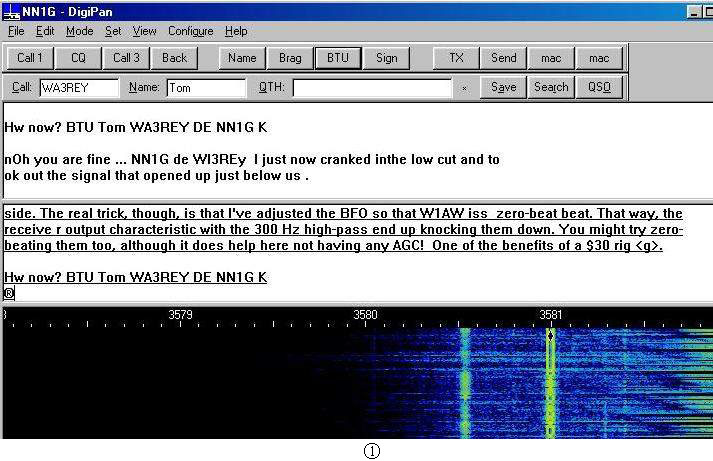
Task: Open the Configure menu
Action: pyautogui.click(x=190, y=31)
